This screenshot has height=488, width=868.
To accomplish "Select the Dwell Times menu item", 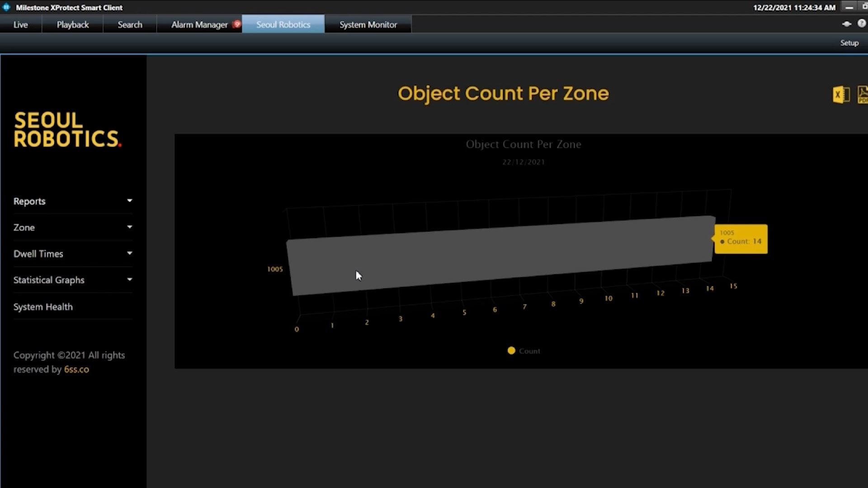I will [x=72, y=253].
